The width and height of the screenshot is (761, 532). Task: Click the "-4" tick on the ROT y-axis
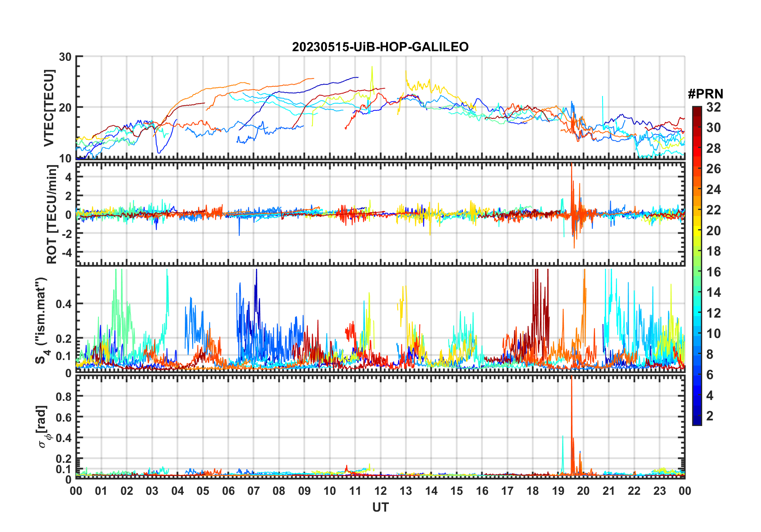pos(66,252)
